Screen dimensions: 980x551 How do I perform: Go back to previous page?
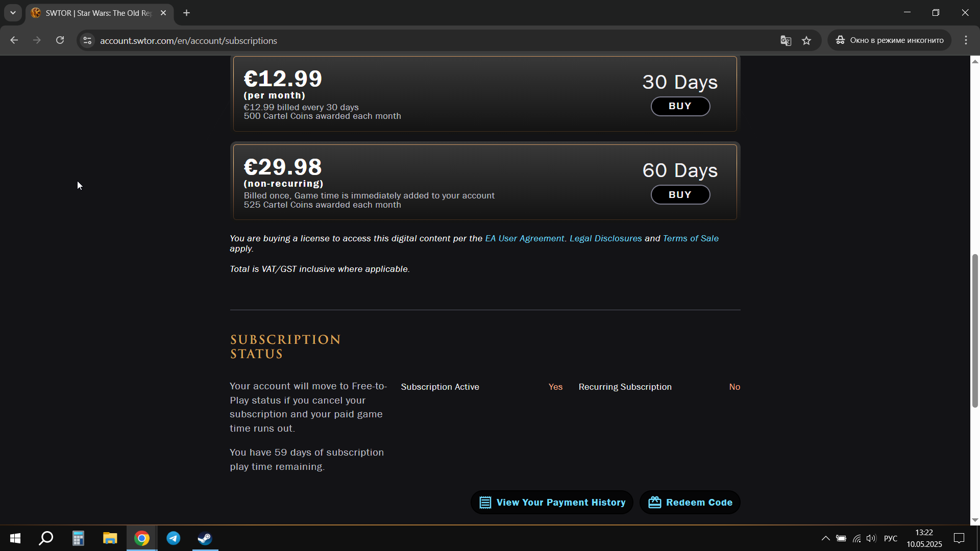[x=14, y=40]
